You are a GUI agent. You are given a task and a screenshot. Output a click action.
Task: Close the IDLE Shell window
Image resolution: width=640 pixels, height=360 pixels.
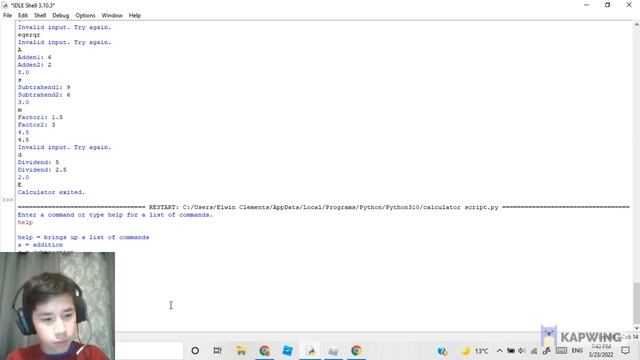pos(629,5)
